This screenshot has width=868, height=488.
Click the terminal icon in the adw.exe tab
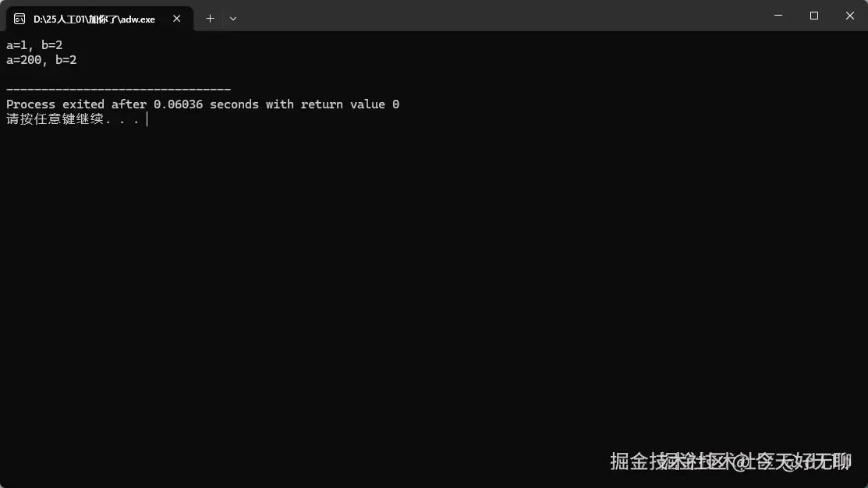coord(19,19)
